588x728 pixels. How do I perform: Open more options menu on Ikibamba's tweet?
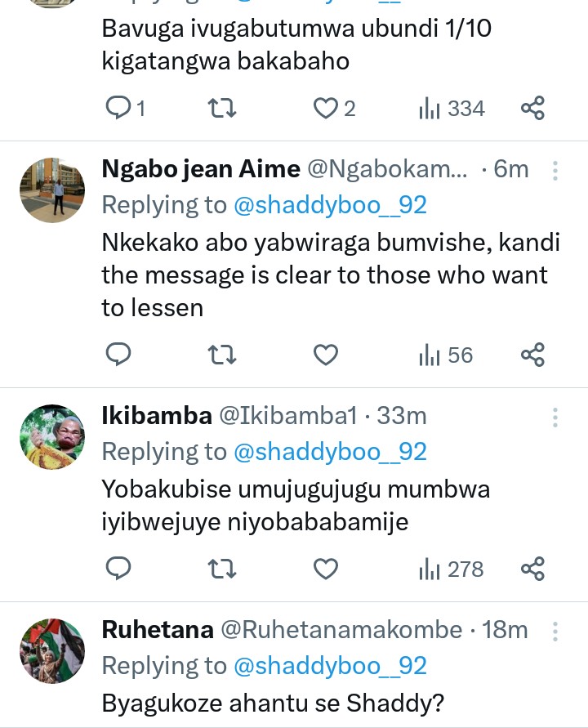(x=555, y=418)
